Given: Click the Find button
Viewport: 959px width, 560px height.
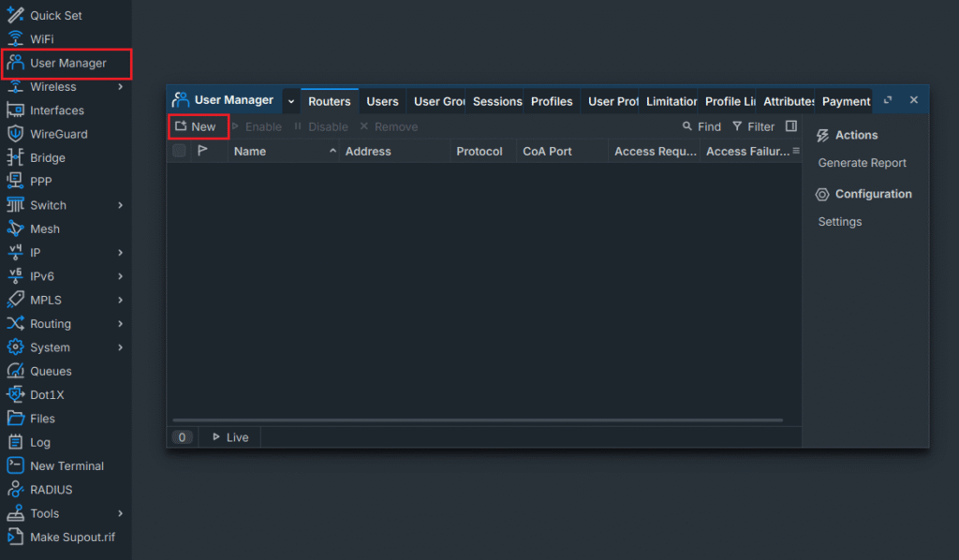Looking at the screenshot, I should pos(701,126).
